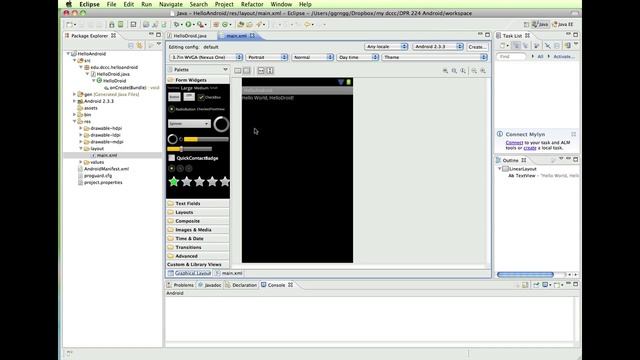Select the RadioButton widget in palette
The width and height of the screenshot is (640, 360).
tap(182, 109)
